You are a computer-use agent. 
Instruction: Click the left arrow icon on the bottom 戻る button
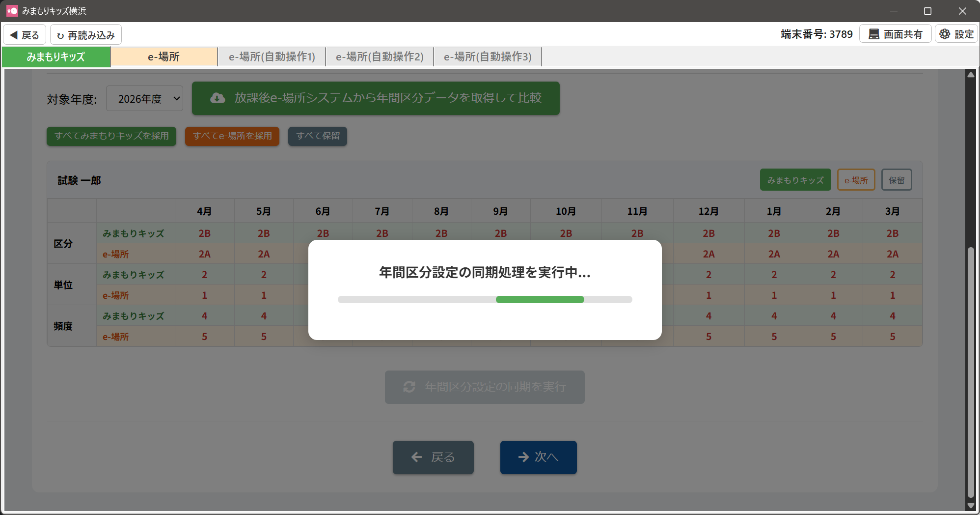click(417, 458)
